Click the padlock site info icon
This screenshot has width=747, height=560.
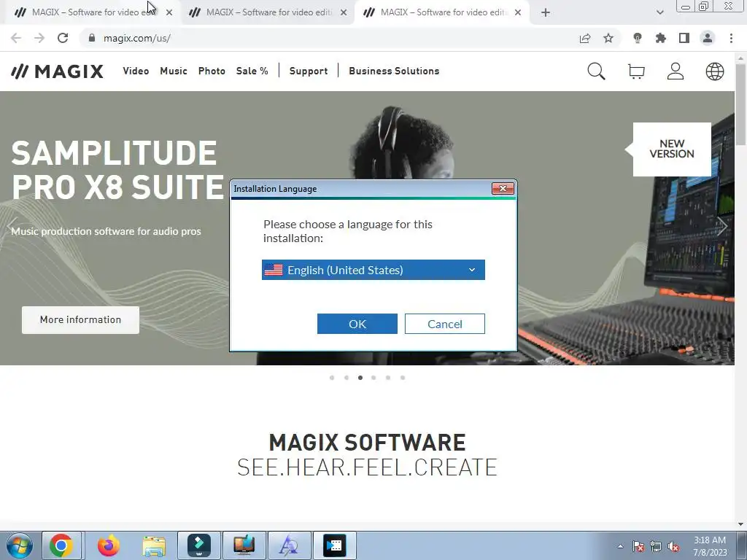pos(91,38)
